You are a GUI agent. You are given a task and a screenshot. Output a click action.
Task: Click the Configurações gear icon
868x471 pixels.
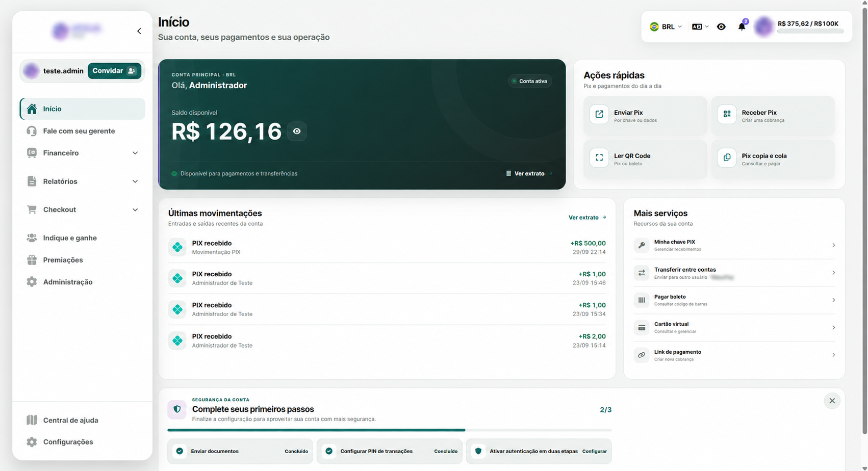(x=32, y=442)
